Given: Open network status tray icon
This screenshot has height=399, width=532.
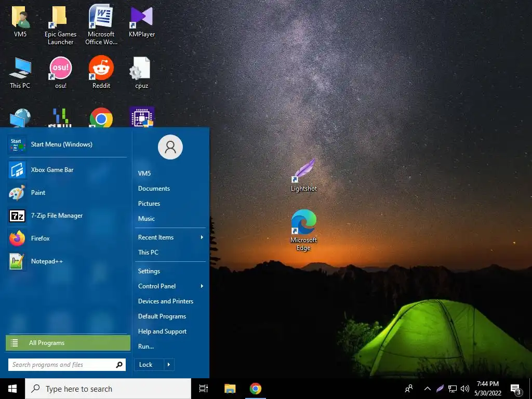Looking at the screenshot, I should (x=453, y=389).
